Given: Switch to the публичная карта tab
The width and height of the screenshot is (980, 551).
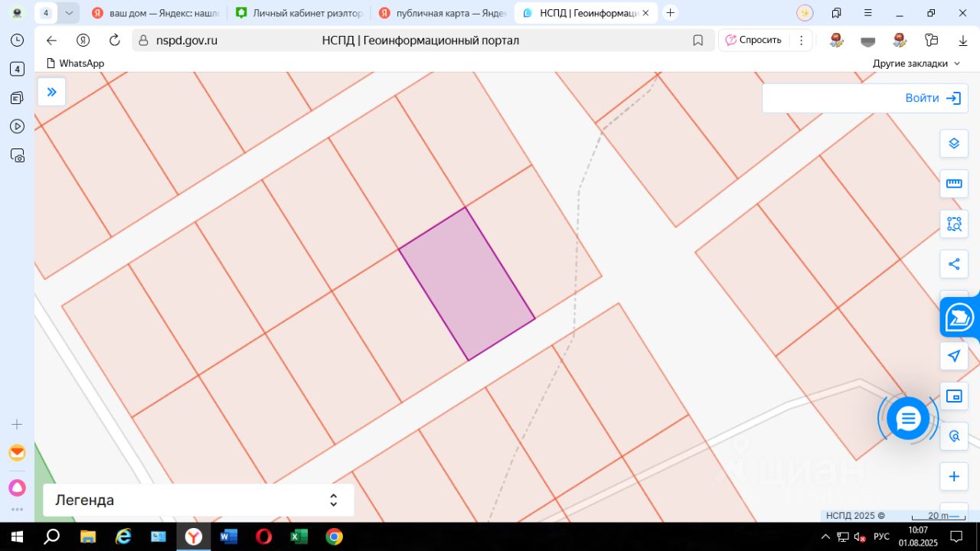Looking at the screenshot, I should [443, 13].
